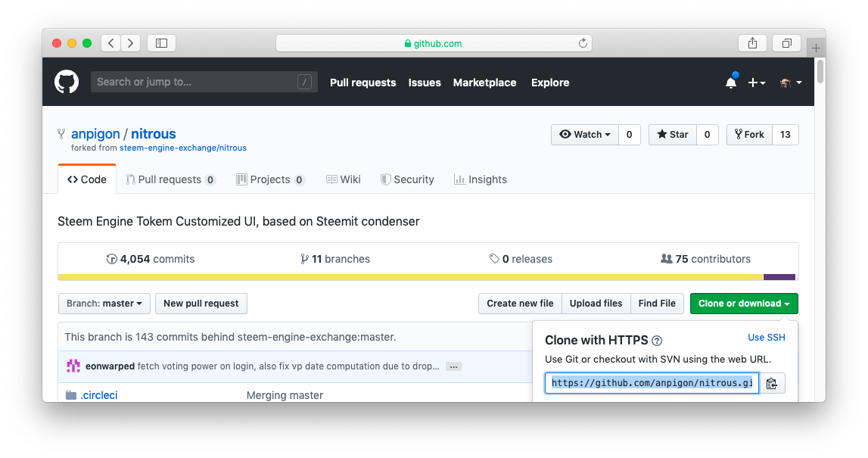Open the user avatar menu
Viewport: 868px width, 458px height.
(x=790, y=83)
